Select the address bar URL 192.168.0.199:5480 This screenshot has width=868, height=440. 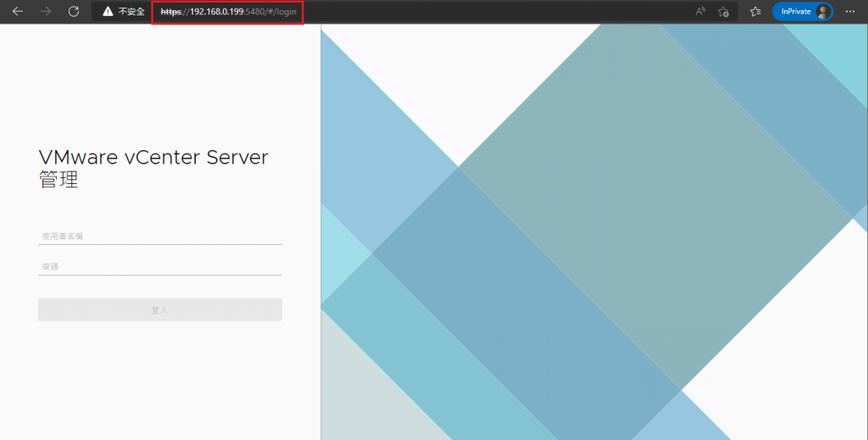[228, 12]
